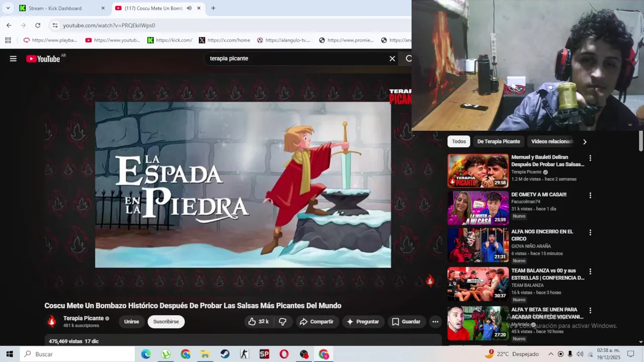Open uTorrent from the taskbar

[166, 354]
